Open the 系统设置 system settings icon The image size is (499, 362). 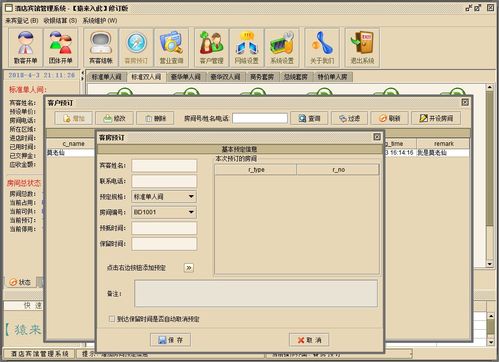click(x=282, y=47)
